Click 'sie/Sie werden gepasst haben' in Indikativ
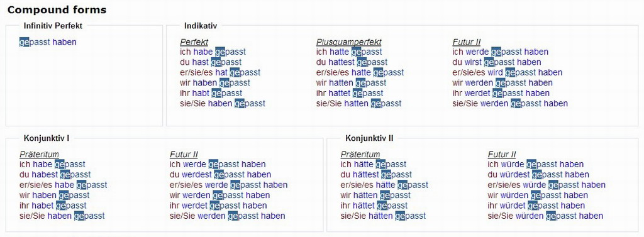 pyautogui.click(x=510, y=104)
